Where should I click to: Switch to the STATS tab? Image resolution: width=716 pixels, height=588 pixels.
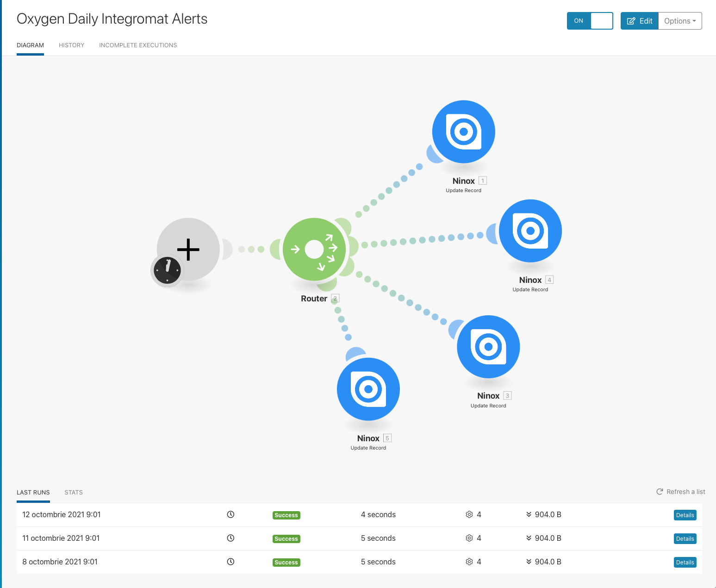[x=74, y=493]
